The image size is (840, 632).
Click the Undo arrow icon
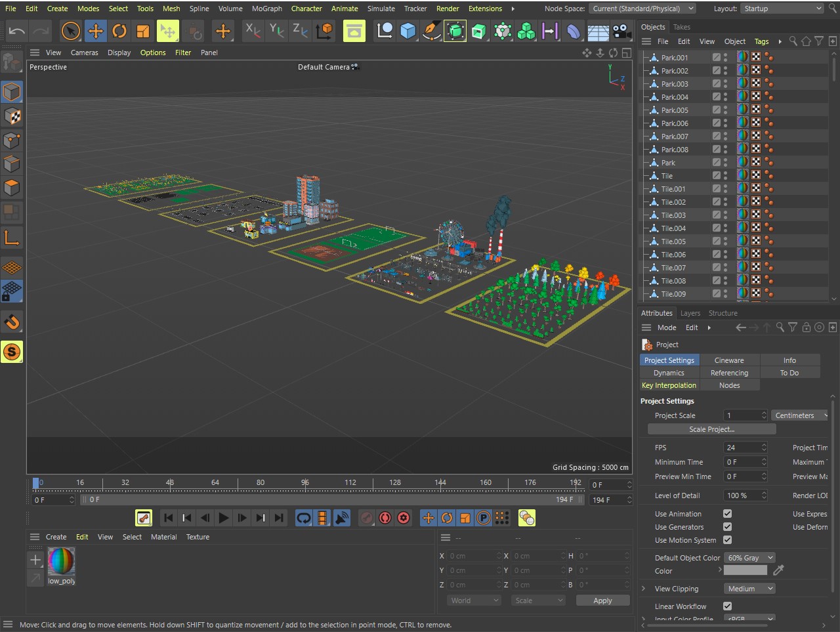(17, 31)
